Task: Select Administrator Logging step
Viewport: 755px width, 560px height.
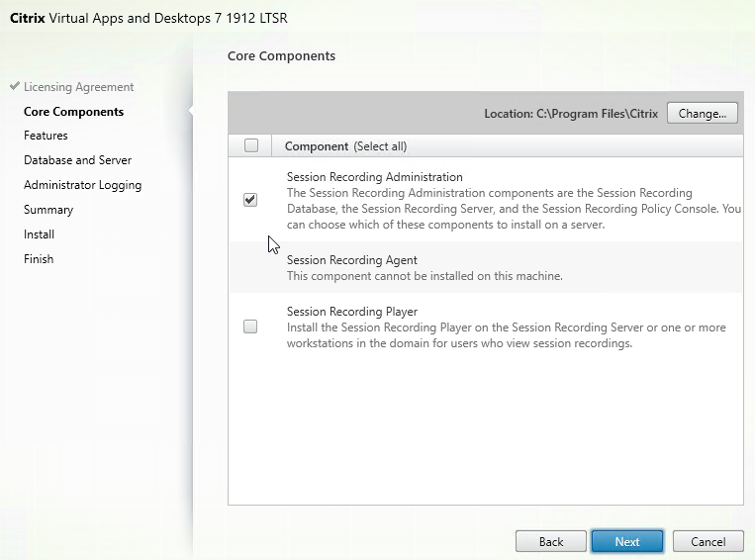Action: 82,185
